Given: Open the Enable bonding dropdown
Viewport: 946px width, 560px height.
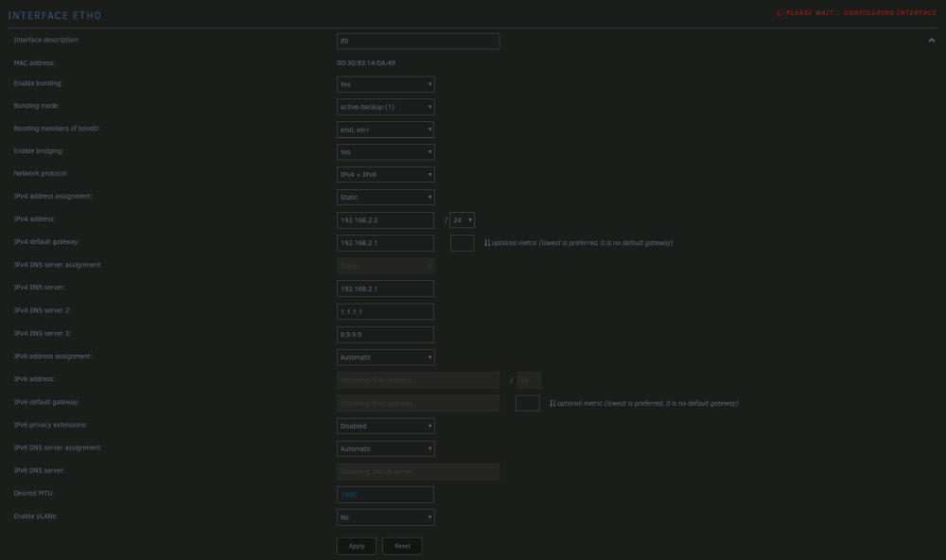Looking at the screenshot, I should 385,84.
